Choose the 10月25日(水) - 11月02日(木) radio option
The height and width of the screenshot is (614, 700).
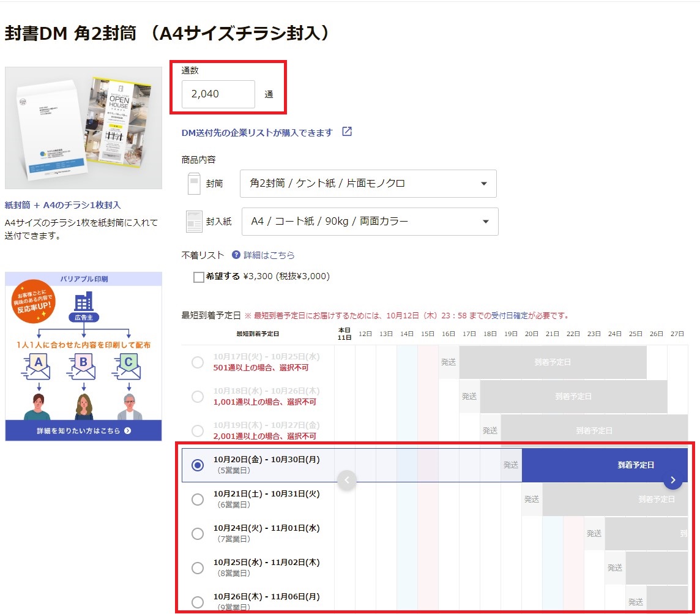(197, 568)
